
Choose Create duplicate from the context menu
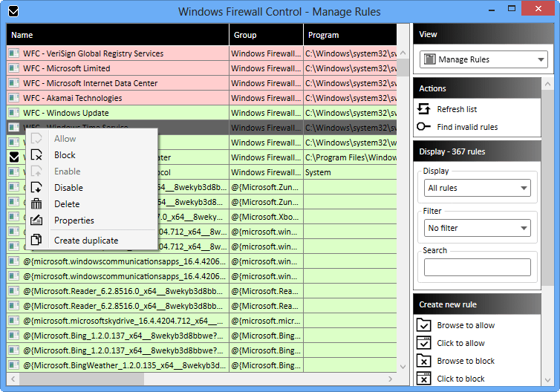click(92, 241)
